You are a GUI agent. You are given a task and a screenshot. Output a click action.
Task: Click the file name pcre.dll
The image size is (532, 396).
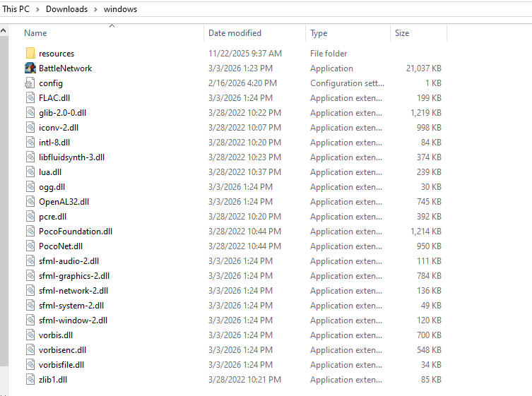pyautogui.click(x=52, y=217)
